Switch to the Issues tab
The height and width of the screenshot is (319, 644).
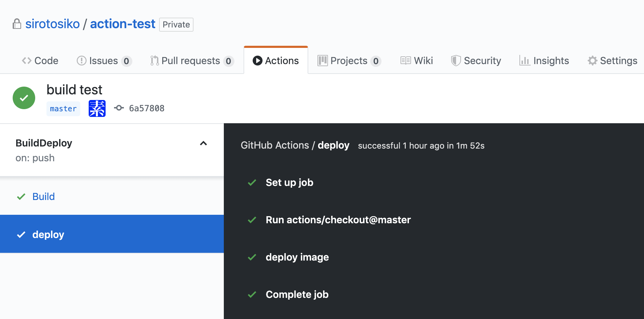(104, 61)
